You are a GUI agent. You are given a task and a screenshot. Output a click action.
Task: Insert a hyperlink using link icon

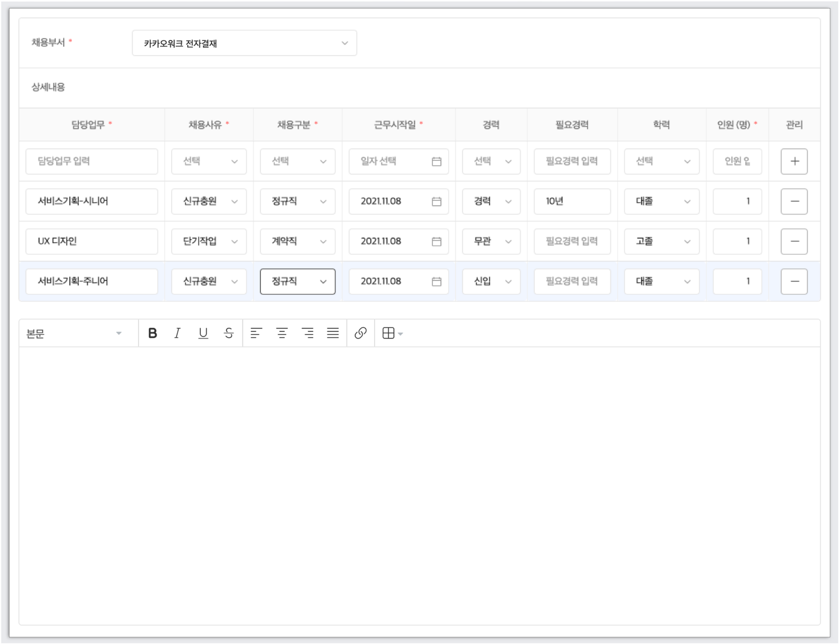[x=360, y=333]
